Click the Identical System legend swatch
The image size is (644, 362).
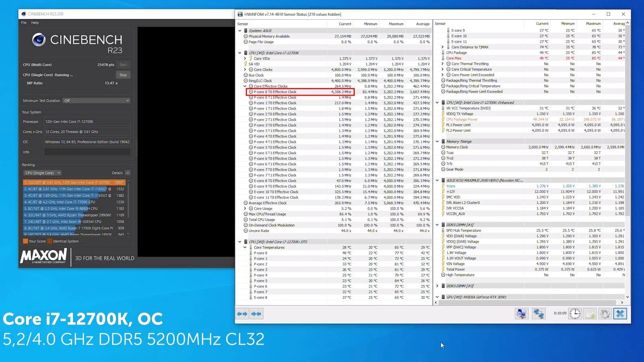(50, 241)
